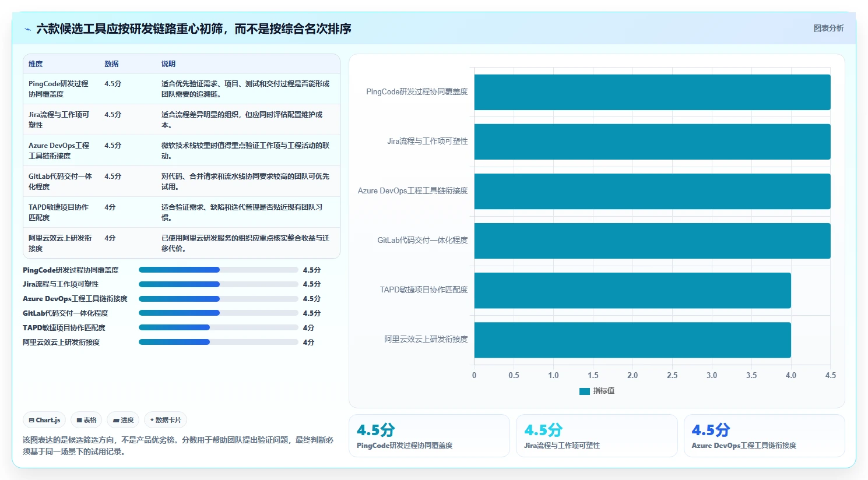Screen dimensions: 868x480
Task: Toggle the 指标值 legend color box
Action: (585, 391)
